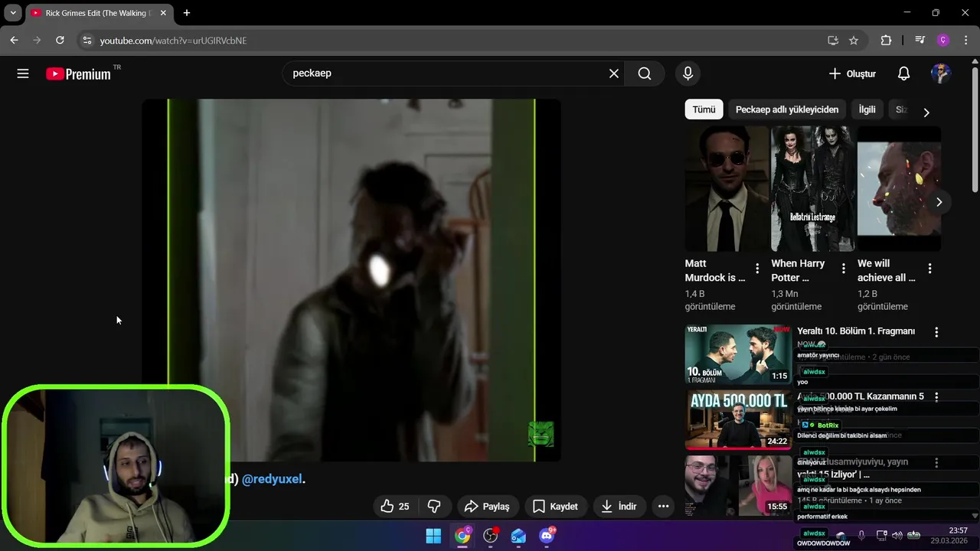This screenshot has height=551, width=980.
Task: Open media controls icon in Chrome toolbar
Action: [920, 41]
